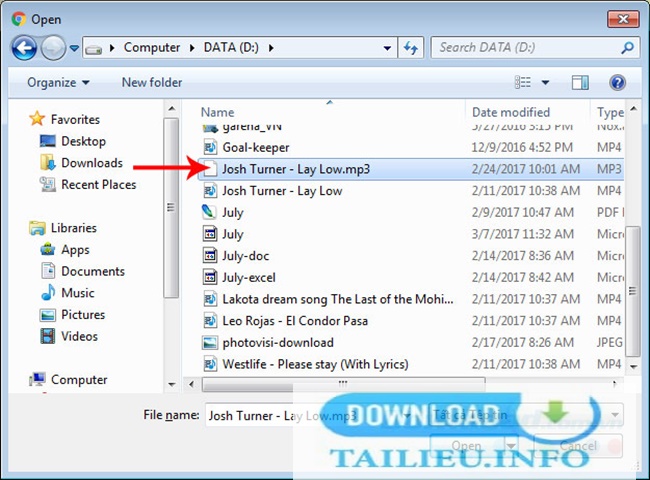This screenshot has width=650, height=480.
Task: Click the Back navigation arrow button
Action: click(24, 48)
